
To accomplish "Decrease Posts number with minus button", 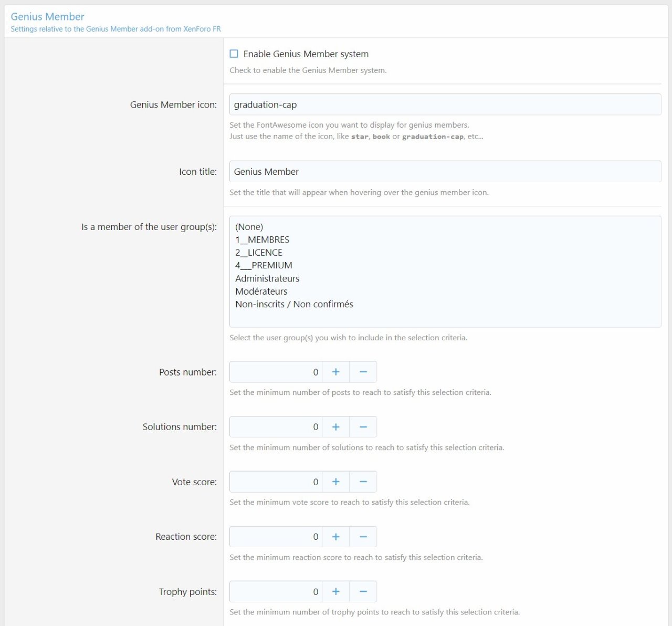I will 363,372.
